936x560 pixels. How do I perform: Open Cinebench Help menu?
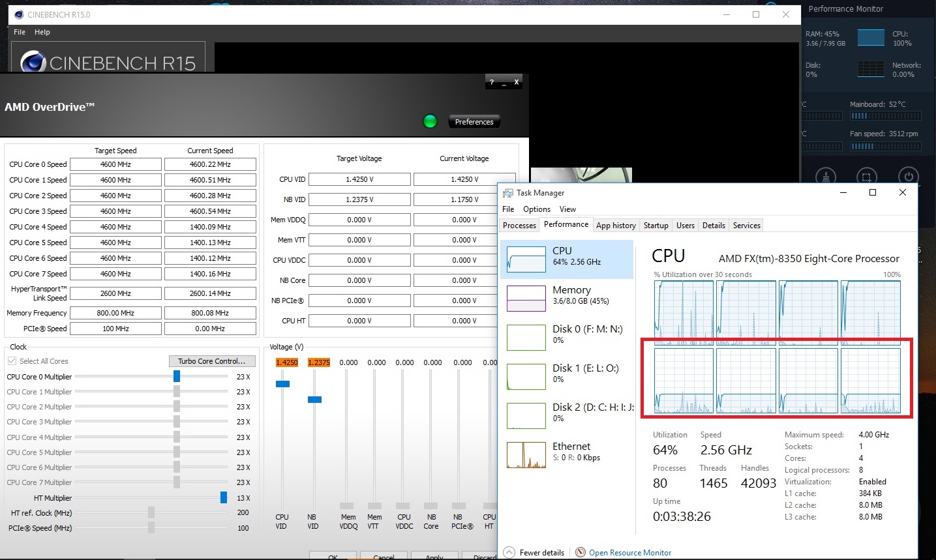tap(42, 32)
